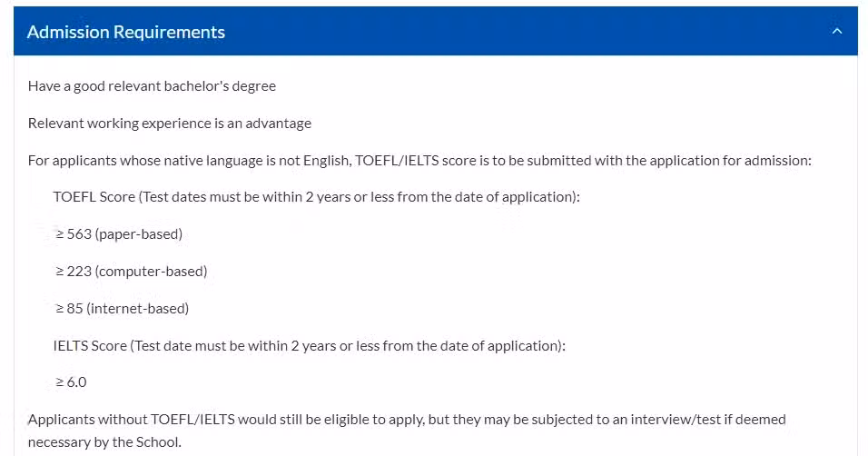Click the relevant working experience line

[x=170, y=123]
